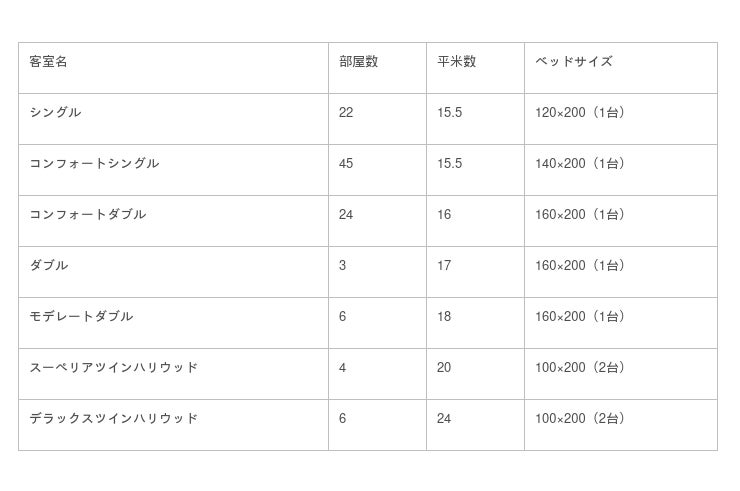Click area value 20 in スーペリアツインハリウッド row
This screenshot has width=740, height=491.
point(444,368)
